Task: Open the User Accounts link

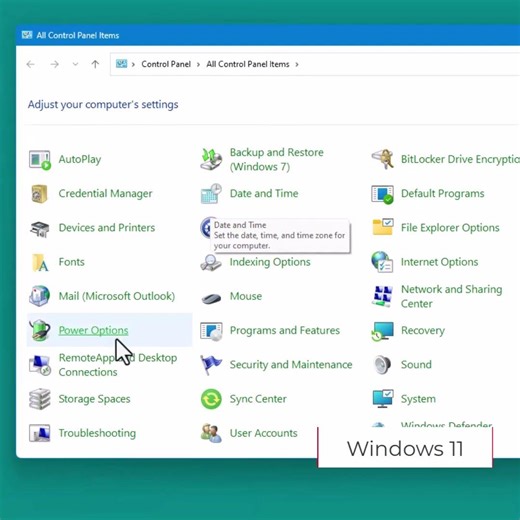Action: pos(263,433)
